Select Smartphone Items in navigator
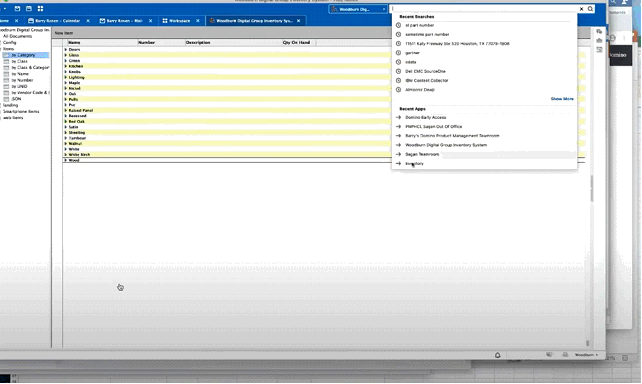This screenshot has height=384, width=642. [21, 111]
